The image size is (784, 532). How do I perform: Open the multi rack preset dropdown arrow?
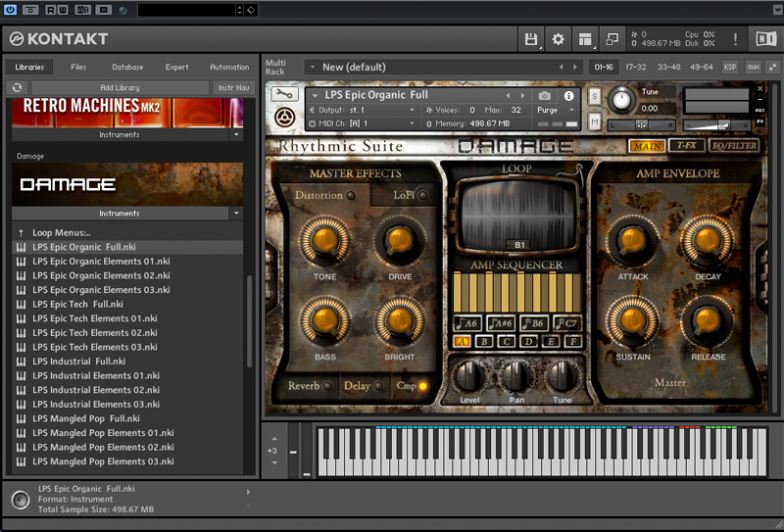pos(313,67)
